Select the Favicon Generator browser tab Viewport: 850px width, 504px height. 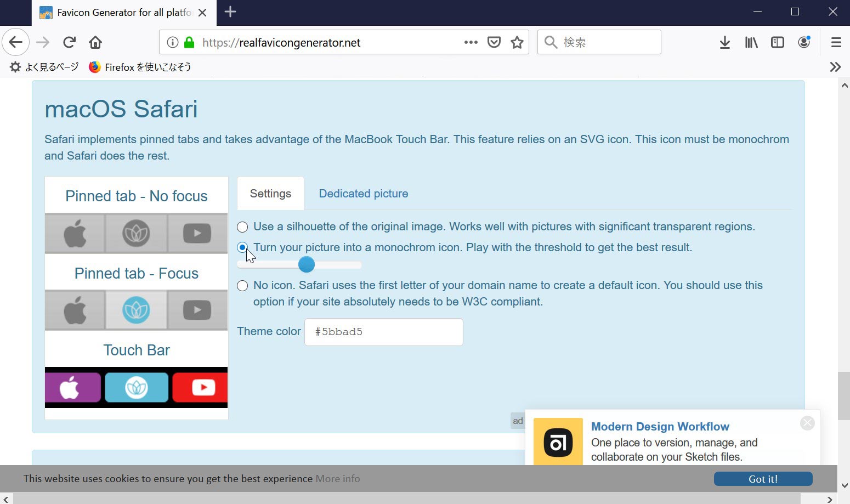124,13
